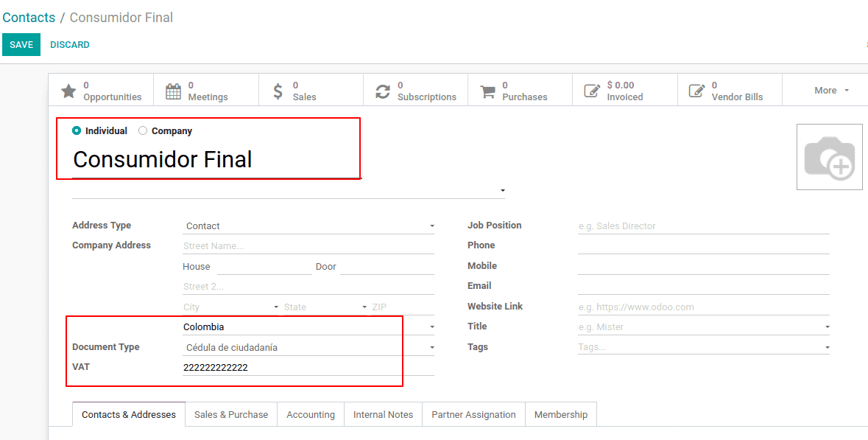The image size is (868, 440).
Task: View the Sales count button
Action: (x=311, y=91)
